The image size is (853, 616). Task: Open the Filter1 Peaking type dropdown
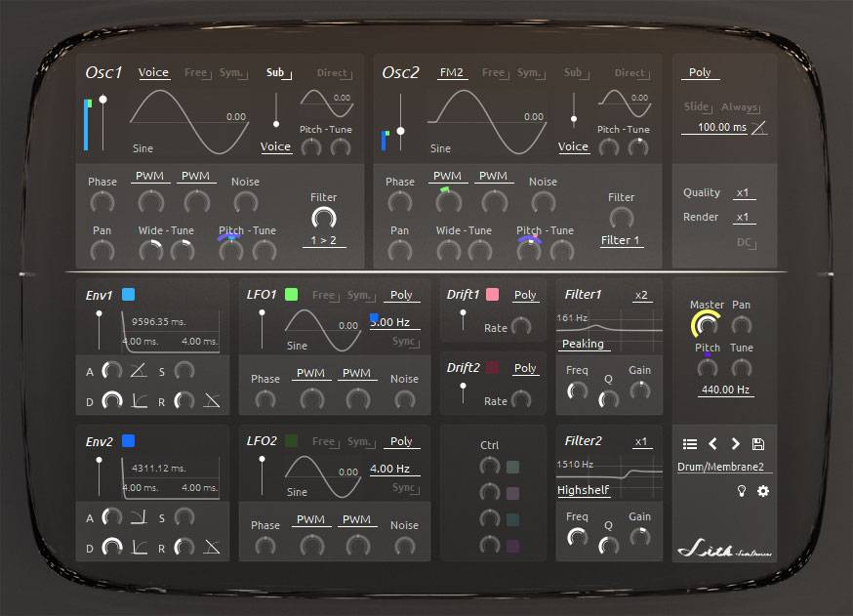[x=583, y=344]
